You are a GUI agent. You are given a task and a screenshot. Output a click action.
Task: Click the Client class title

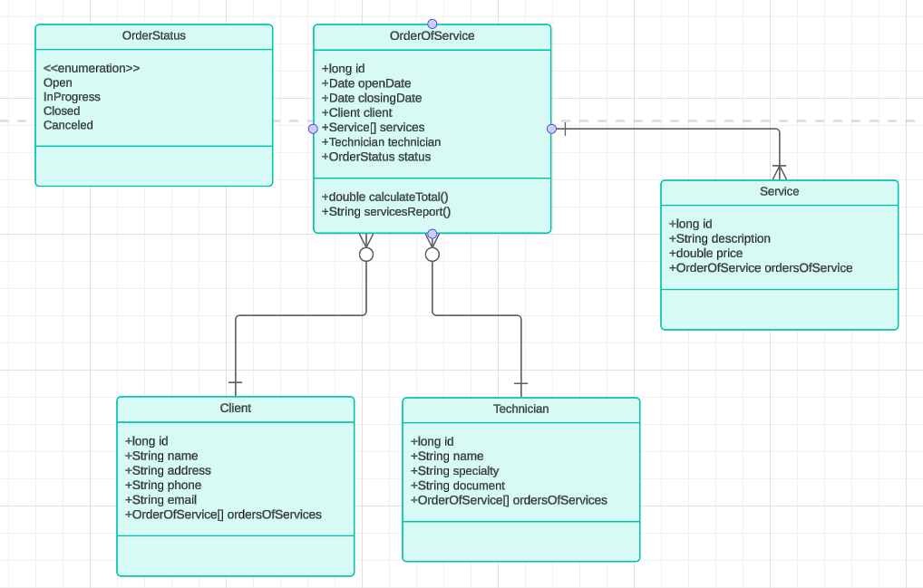point(236,408)
